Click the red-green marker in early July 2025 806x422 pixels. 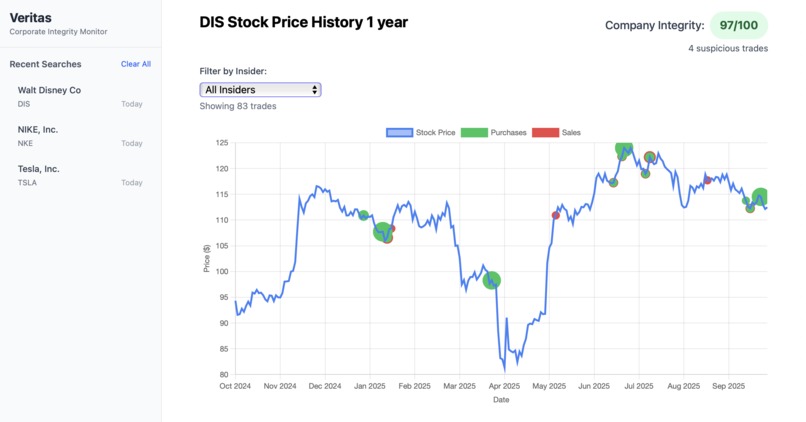click(x=649, y=157)
